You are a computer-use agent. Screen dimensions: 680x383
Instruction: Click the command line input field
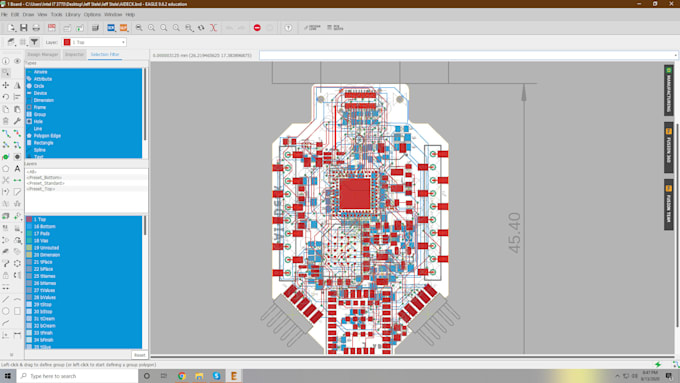click(468, 55)
